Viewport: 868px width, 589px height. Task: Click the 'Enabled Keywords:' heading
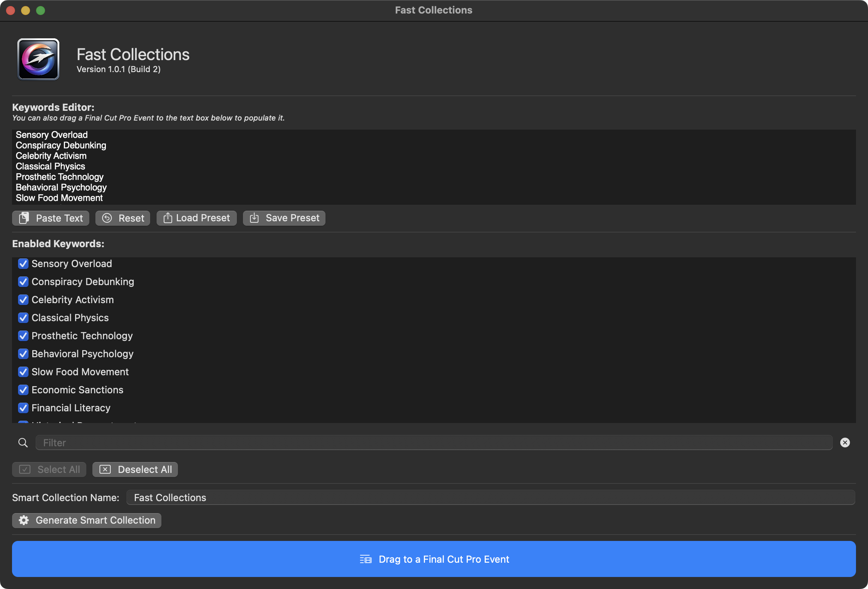pos(58,244)
